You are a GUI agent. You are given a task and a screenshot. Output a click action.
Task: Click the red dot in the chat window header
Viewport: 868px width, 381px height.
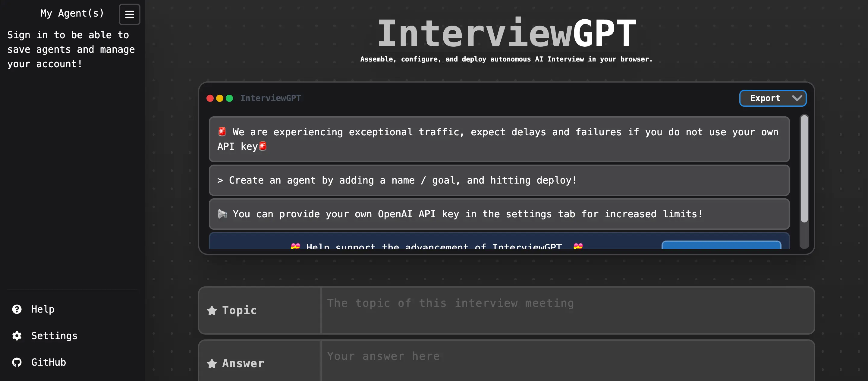210,98
